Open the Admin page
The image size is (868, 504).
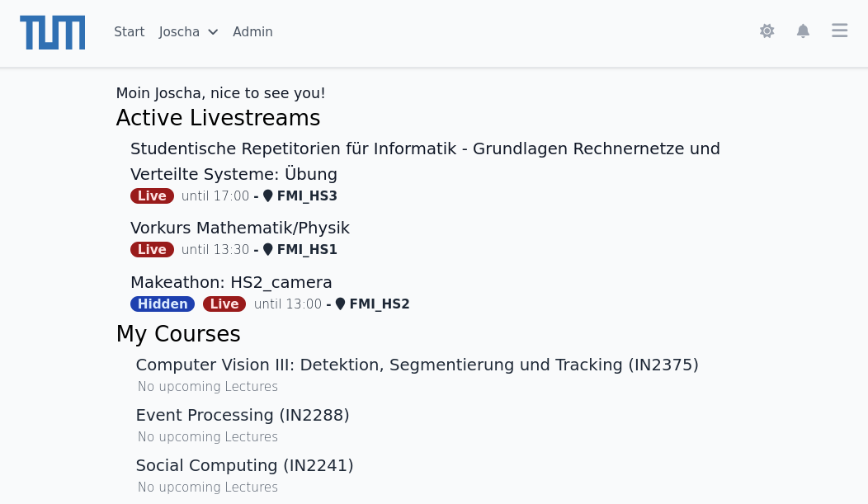click(x=252, y=32)
